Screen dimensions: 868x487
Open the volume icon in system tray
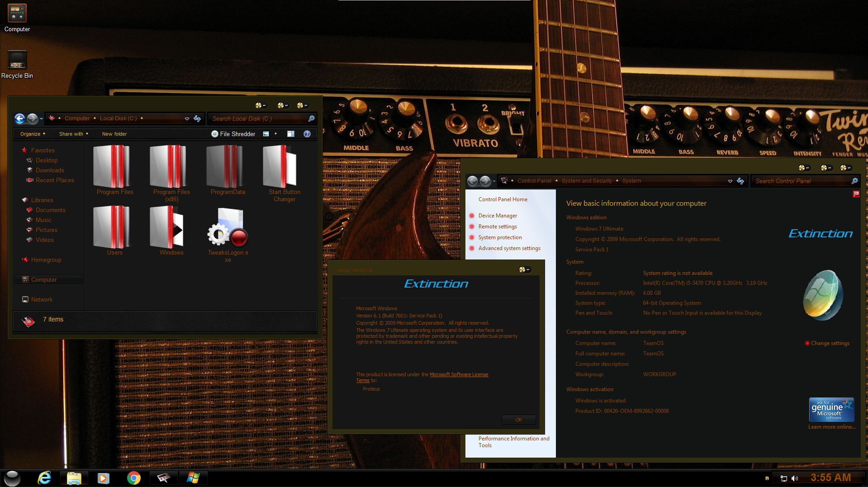pos(795,478)
